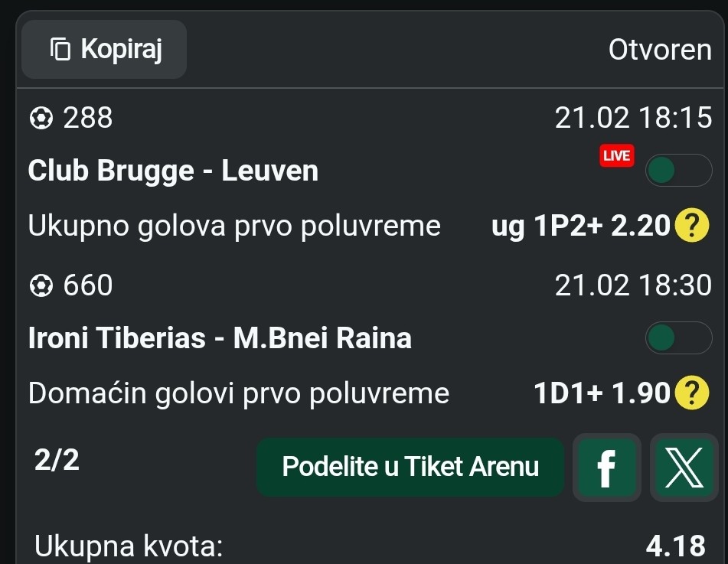Select the Ukupno golova prvo poluvreme market
The image size is (728, 564).
234,227
